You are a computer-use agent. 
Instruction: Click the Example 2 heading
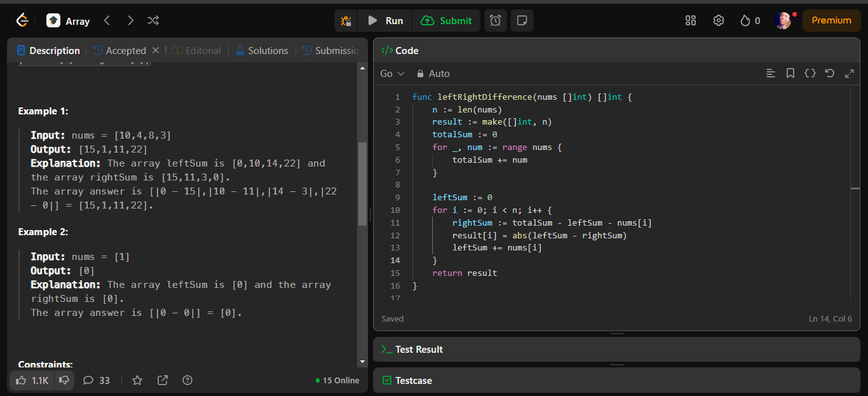coord(43,232)
